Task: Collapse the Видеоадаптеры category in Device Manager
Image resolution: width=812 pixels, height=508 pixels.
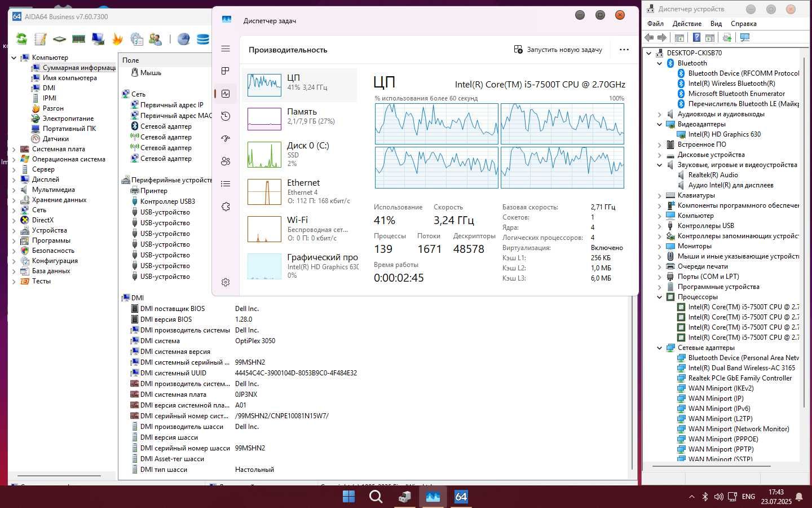Action: [x=659, y=124]
